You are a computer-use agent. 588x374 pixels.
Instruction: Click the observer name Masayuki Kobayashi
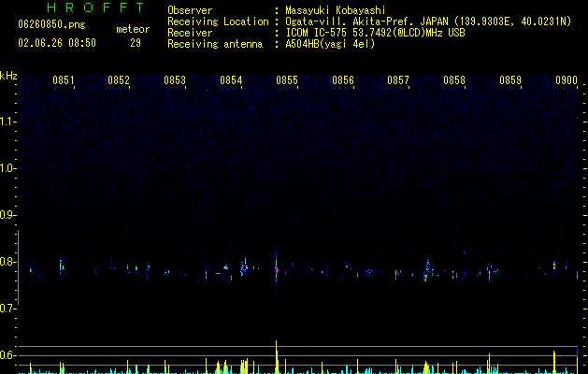(x=336, y=10)
